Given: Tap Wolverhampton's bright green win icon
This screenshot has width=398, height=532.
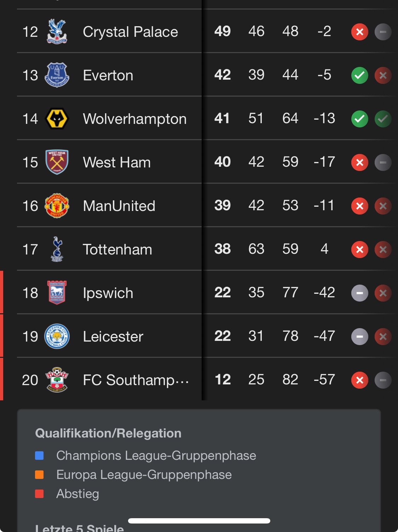Looking at the screenshot, I should tap(359, 119).
